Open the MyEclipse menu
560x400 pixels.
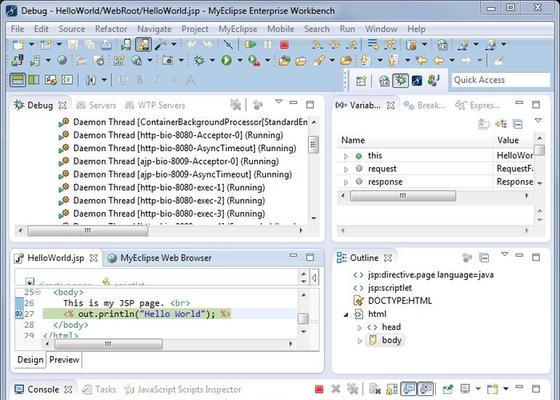point(238,29)
